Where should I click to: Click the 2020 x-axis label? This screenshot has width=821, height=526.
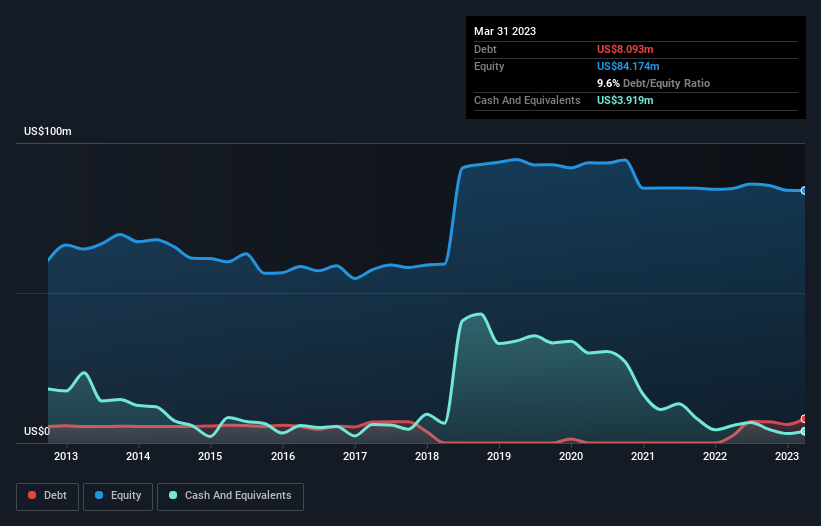coord(571,456)
